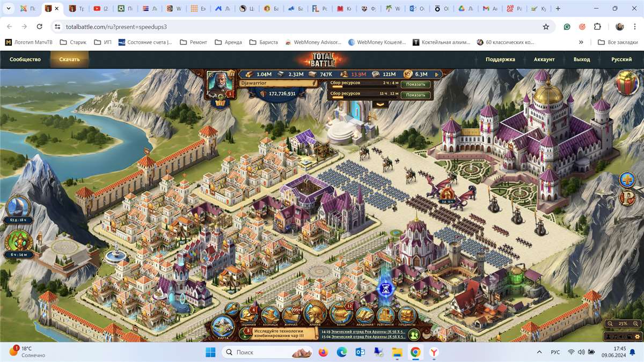This screenshot has width=644, height=362.
Task: Expand the resource bar with yellow arrow
Action: [x=436, y=74]
